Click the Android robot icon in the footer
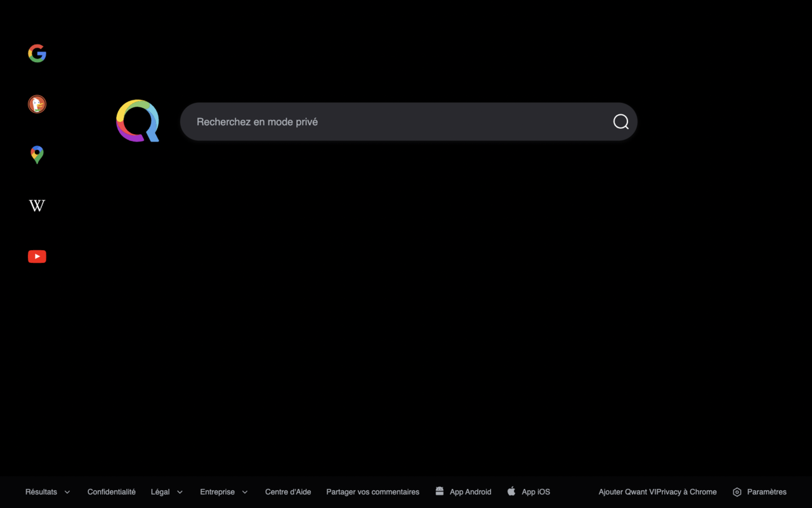This screenshot has height=508, width=812. 440,491
